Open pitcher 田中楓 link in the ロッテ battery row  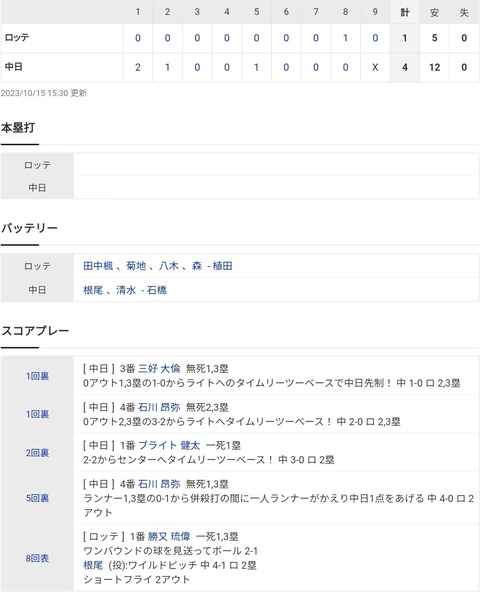pyautogui.click(x=98, y=266)
